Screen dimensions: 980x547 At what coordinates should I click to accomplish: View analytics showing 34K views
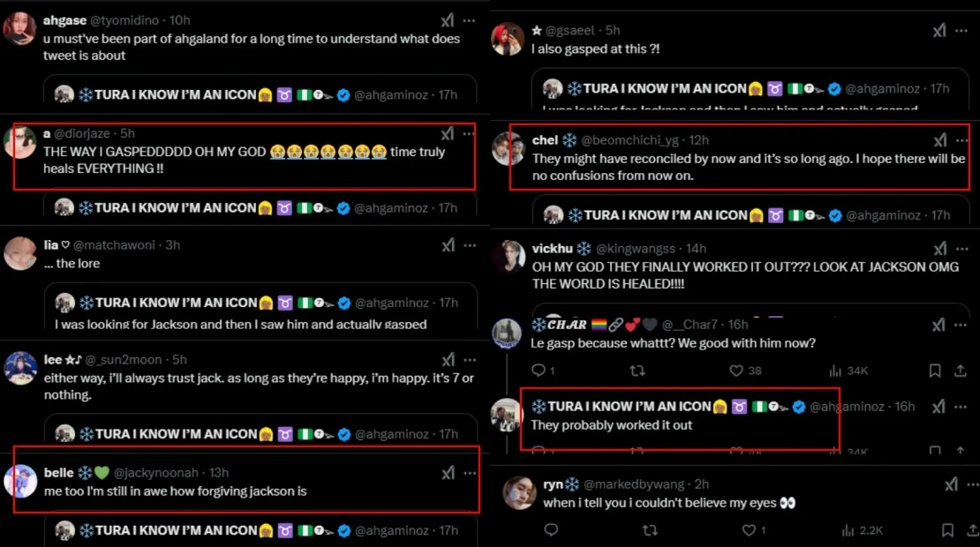(848, 371)
